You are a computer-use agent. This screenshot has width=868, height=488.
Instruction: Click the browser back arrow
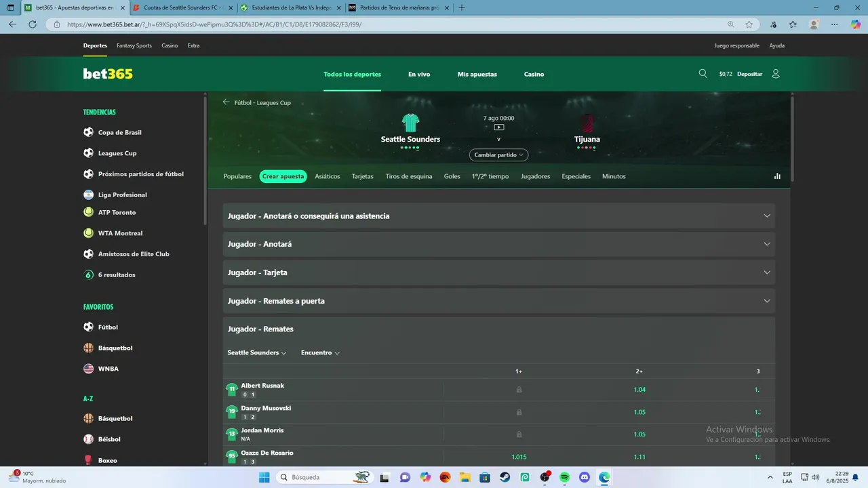click(x=12, y=24)
